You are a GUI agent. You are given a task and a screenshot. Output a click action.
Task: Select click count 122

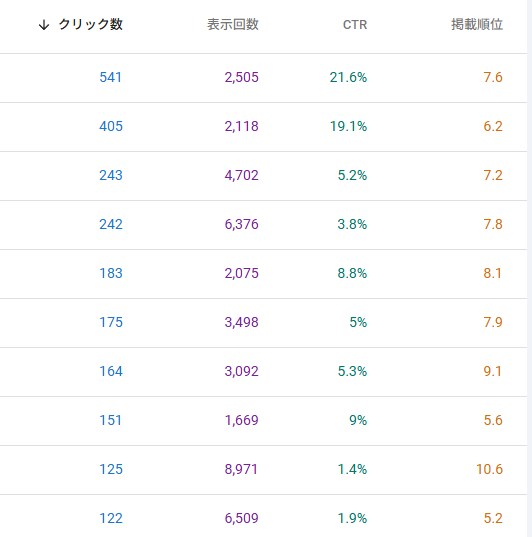point(111,518)
